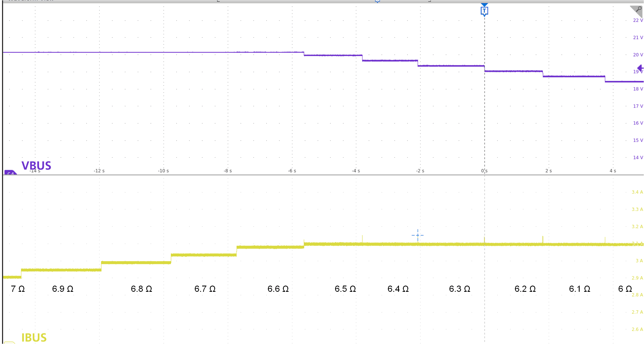Click the 2.8 A scale label

click(637, 295)
